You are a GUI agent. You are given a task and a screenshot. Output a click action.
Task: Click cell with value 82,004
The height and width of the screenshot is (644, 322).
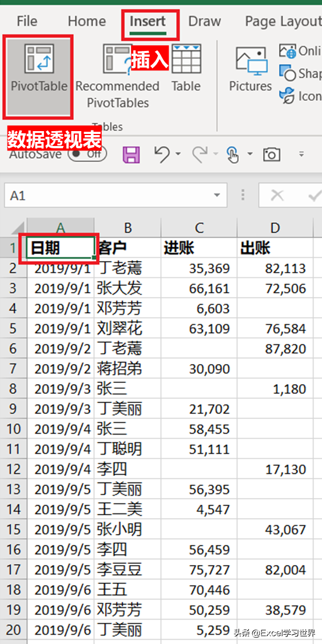click(275, 570)
